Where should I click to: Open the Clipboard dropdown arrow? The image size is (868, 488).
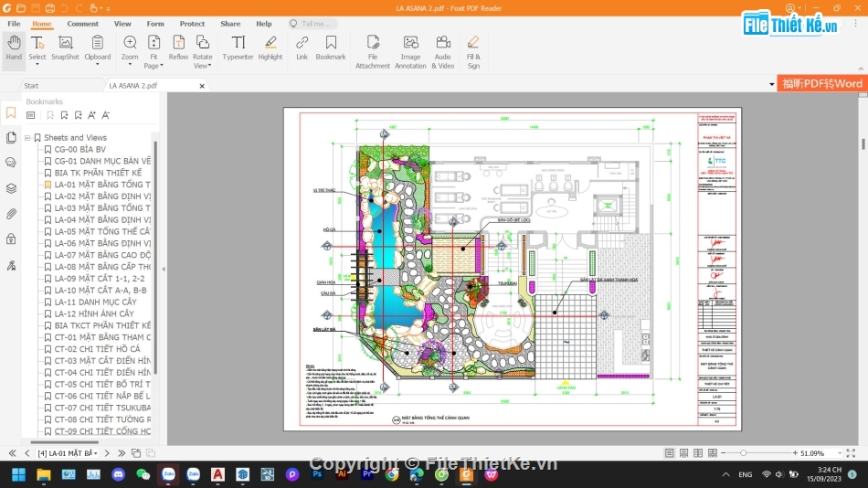tap(98, 65)
